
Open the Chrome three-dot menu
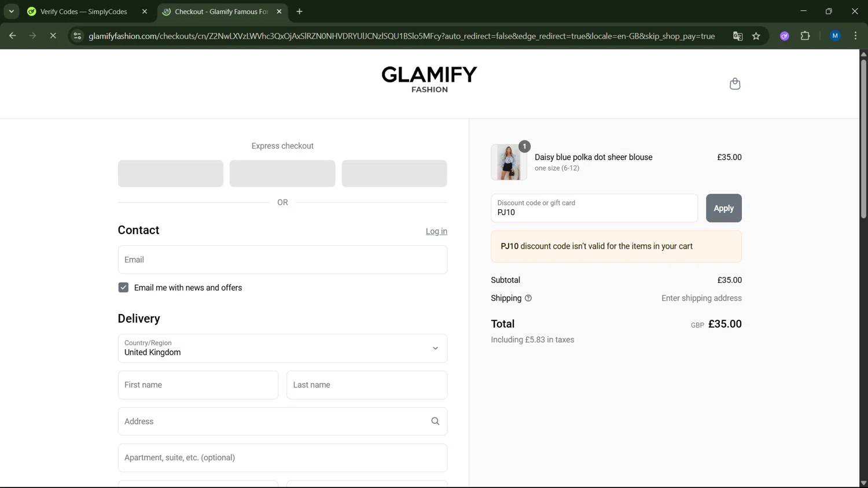[855, 36]
